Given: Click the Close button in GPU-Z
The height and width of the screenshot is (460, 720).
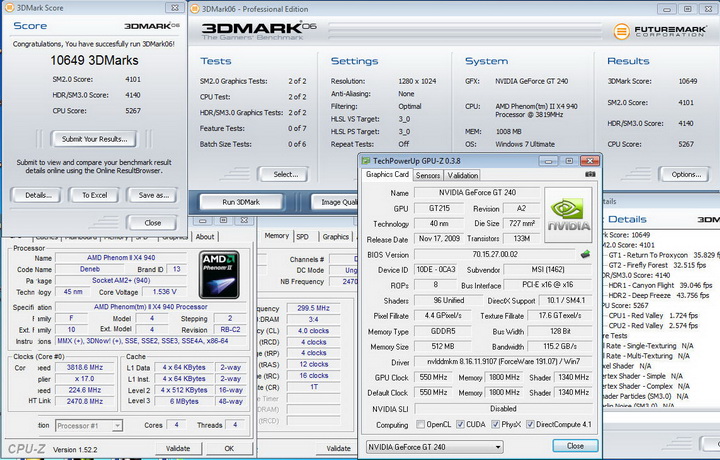Looking at the screenshot, I should click(x=575, y=446).
